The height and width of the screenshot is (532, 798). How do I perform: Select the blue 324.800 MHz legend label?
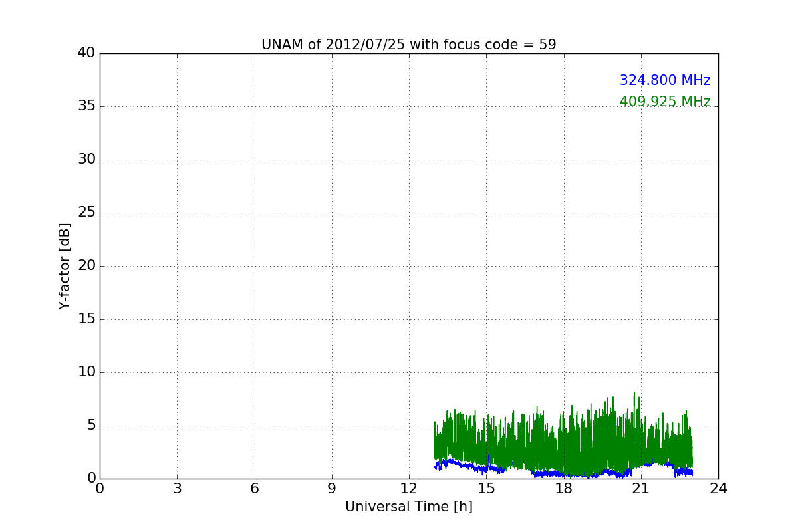[x=665, y=80]
